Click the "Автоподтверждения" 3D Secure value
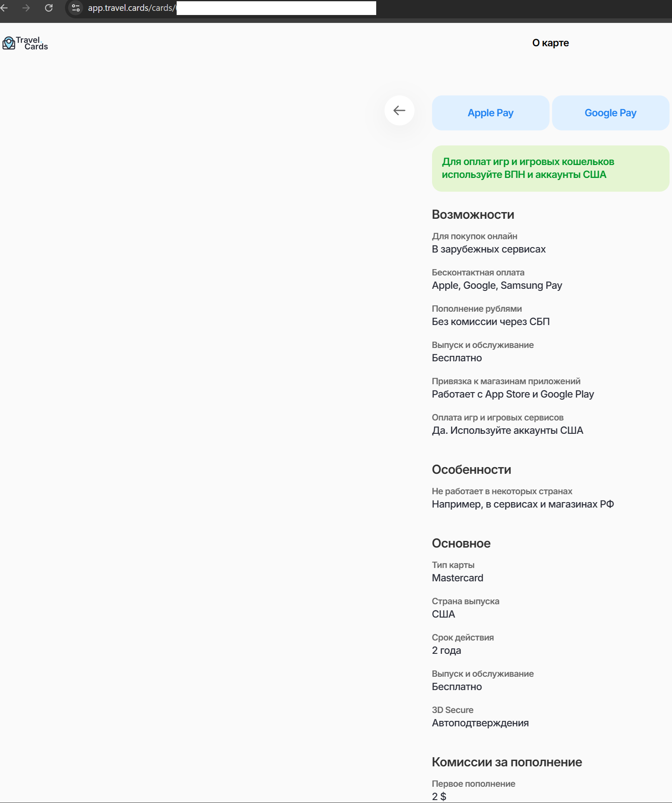 tap(480, 723)
